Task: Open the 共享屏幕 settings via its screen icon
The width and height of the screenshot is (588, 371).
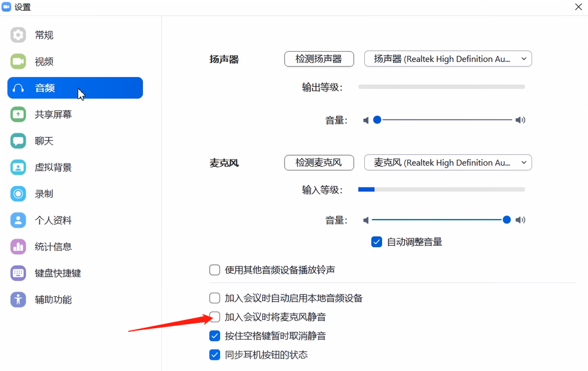Action: pyautogui.click(x=18, y=114)
